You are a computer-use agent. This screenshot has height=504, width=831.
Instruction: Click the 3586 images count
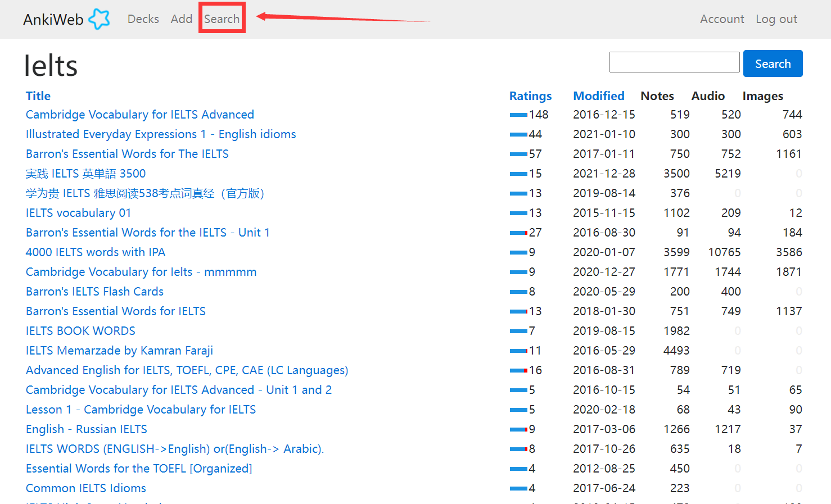[789, 252]
